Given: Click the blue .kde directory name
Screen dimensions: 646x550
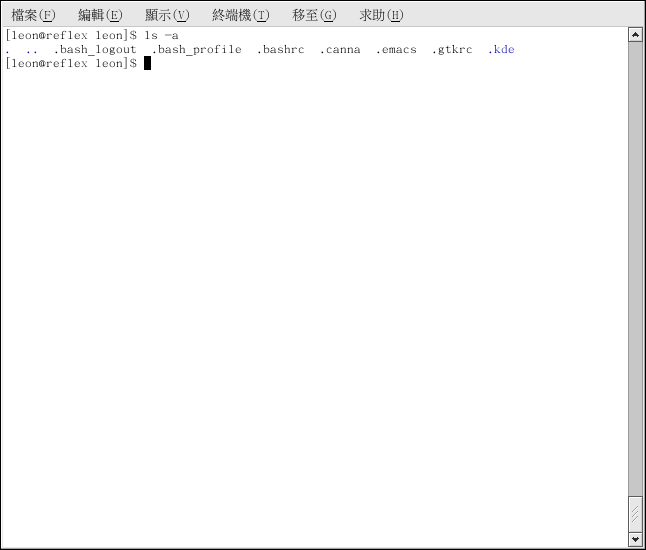Looking at the screenshot, I should click(501, 50).
